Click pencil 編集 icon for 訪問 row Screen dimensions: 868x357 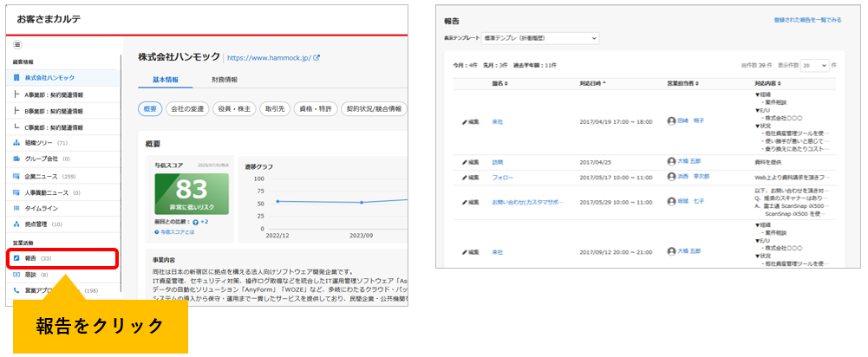pos(470,163)
